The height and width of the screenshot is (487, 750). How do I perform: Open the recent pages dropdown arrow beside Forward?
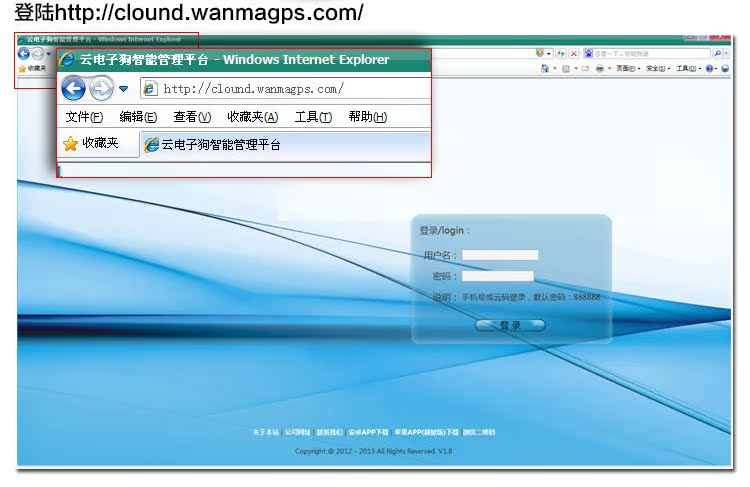pyautogui.click(x=124, y=89)
